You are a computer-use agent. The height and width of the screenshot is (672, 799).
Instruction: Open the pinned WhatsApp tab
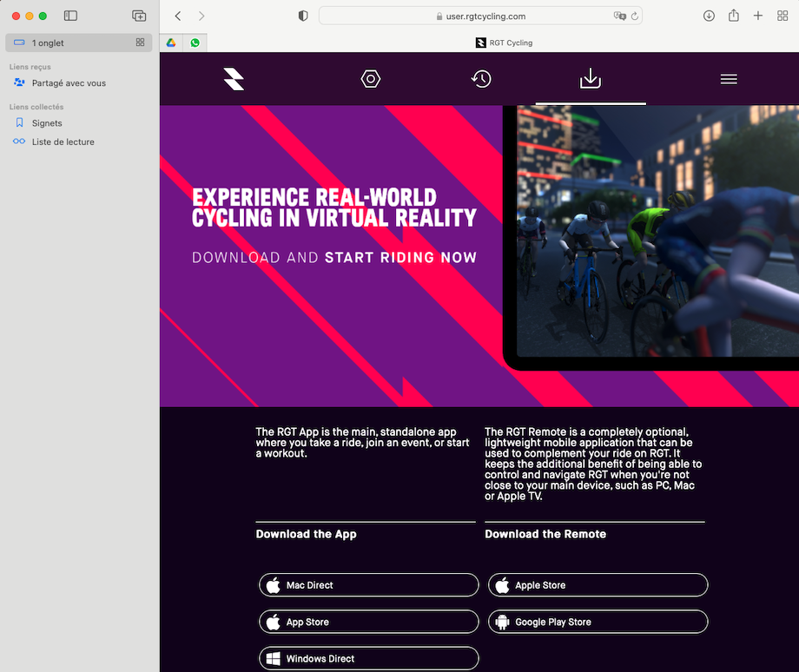(x=195, y=43)
